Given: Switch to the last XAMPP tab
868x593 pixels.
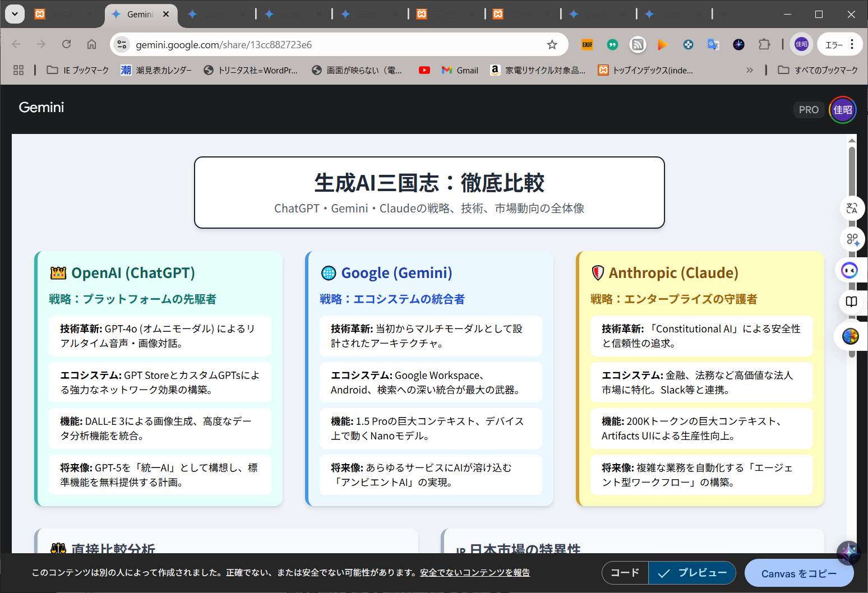Looking at the screenshot, I should click(522, 15).
